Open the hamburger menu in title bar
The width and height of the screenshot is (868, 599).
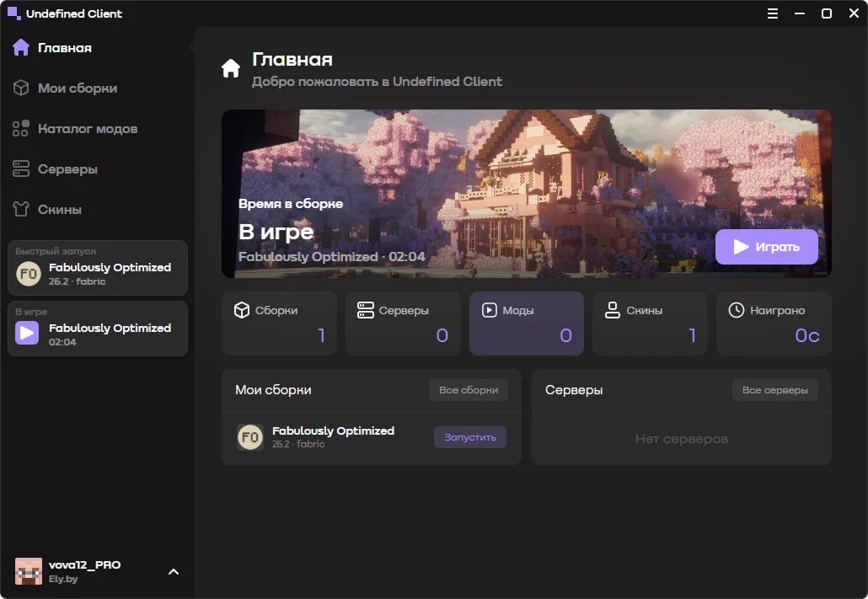(x=773, y=13)
